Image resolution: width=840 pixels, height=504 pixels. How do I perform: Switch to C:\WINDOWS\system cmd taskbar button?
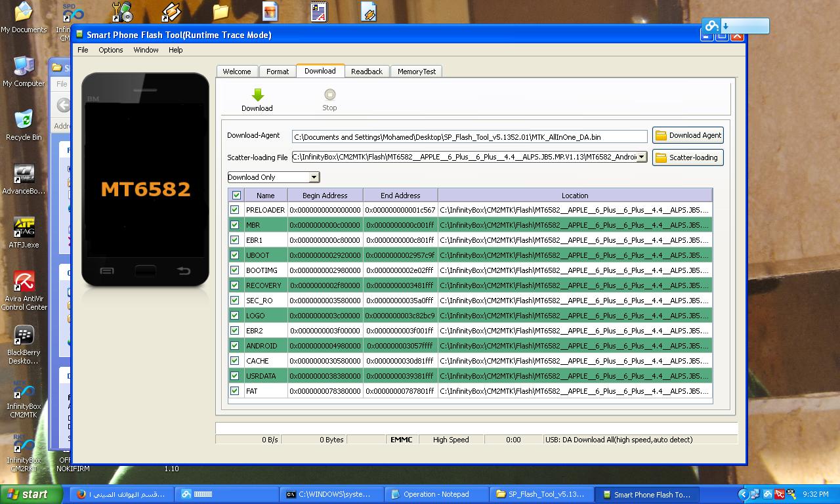[331, 495]
